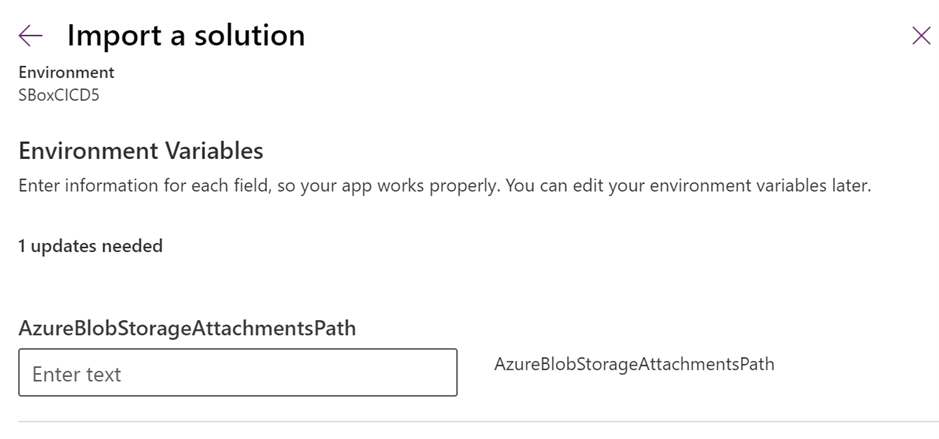Select the SBoxCICD5 environment name
The height and width of the screenshot is (439, 939).
[59, 96]
